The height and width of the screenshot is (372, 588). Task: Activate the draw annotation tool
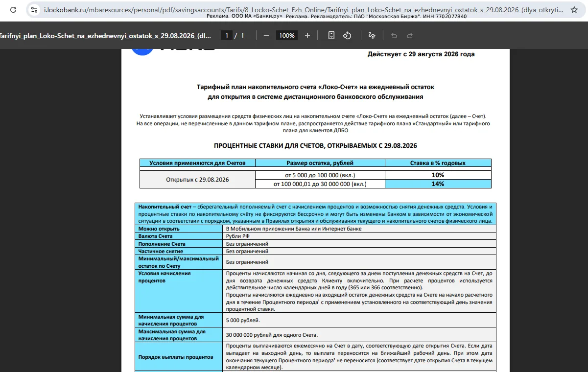click(x=372, y=35)
